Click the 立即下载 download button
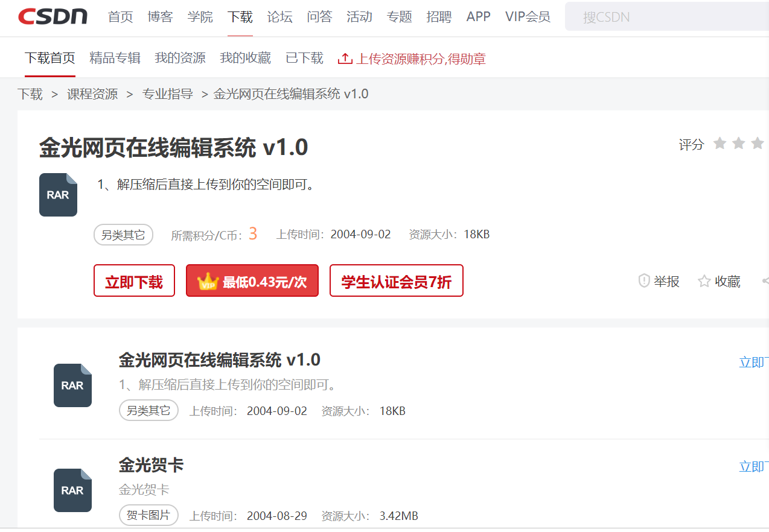The image size is (769, 532). 134,280
